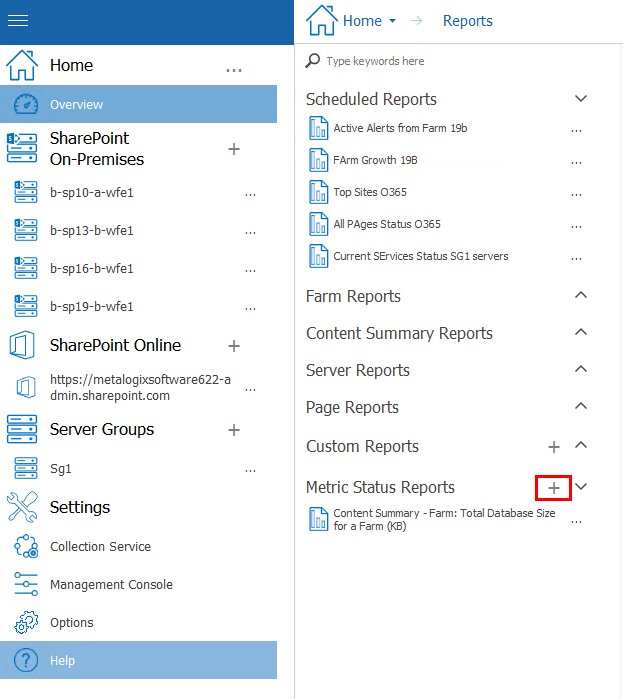The image size is (623, 699).
Task: Click the SharePoint Online heading
Action: click(x=115, y=345)
